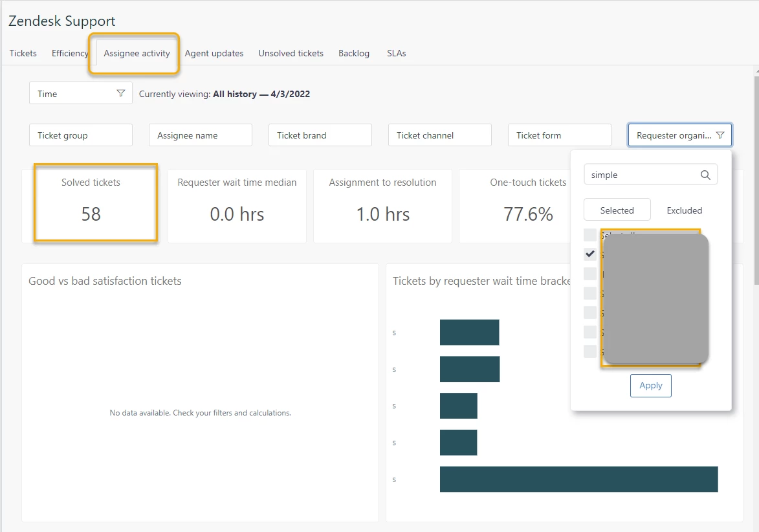Tick the first checkbox at top of list

[x=590, y=235]
